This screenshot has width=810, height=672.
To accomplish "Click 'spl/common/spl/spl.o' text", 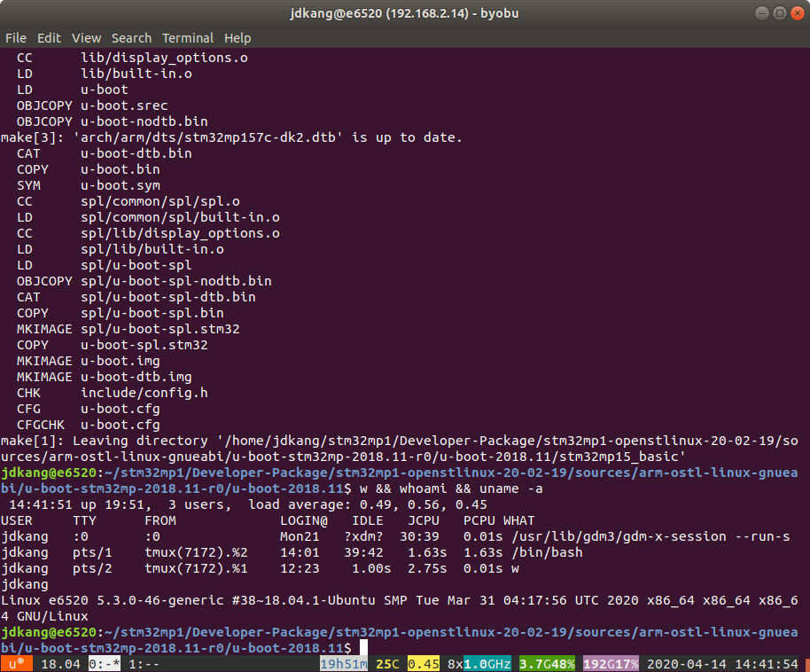I will click(x=160, y=201).
